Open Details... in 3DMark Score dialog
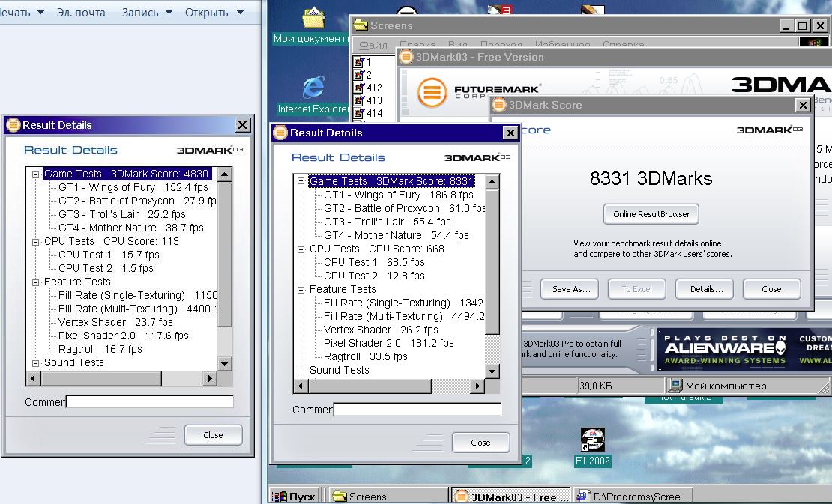The height and width of the screenshot is (504, 832). point(705,289)
